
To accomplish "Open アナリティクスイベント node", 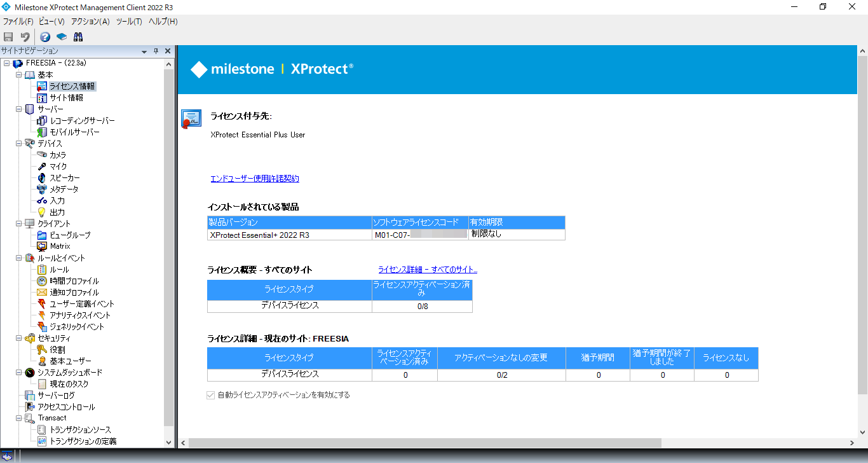I will pyautogui.click(x=80, y=315).
